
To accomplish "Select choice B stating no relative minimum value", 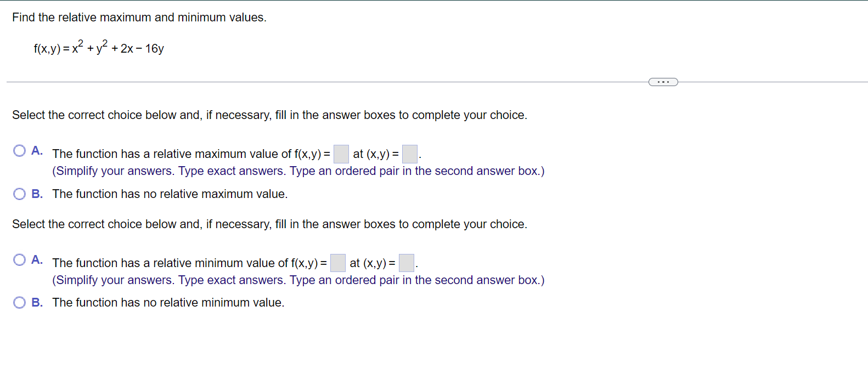I will 20,302.
